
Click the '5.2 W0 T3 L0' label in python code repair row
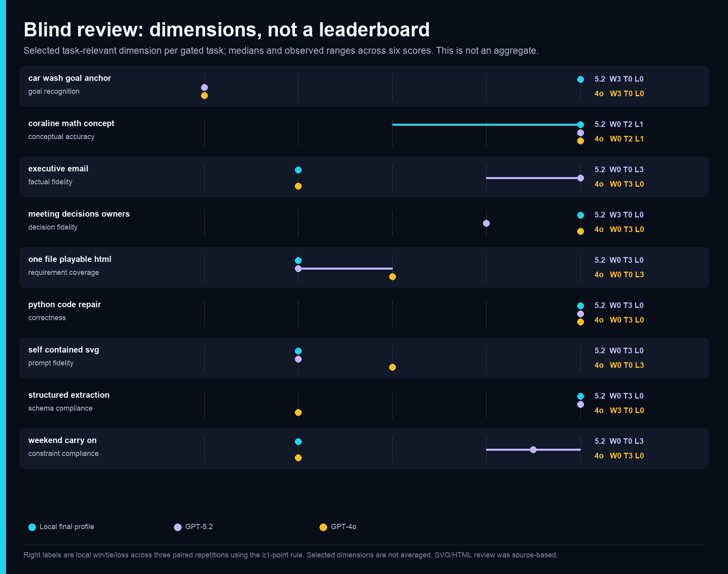pos(619,305)
